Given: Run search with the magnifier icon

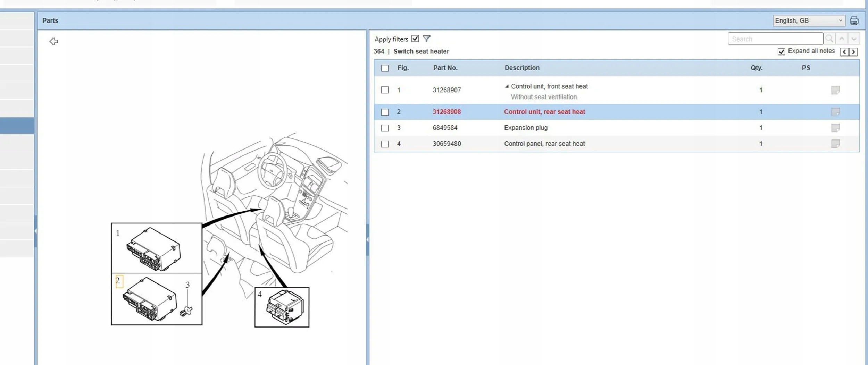Looking at the screenshot, I should (x=829, y=39).
